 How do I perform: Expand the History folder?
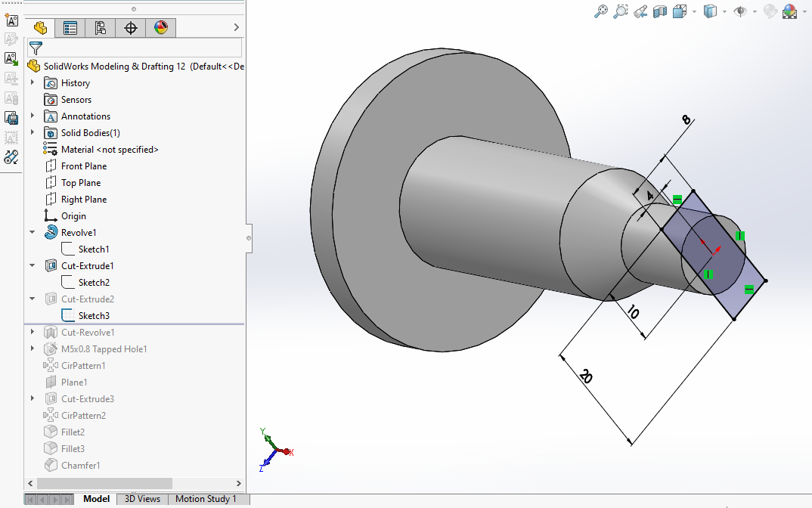33,83
